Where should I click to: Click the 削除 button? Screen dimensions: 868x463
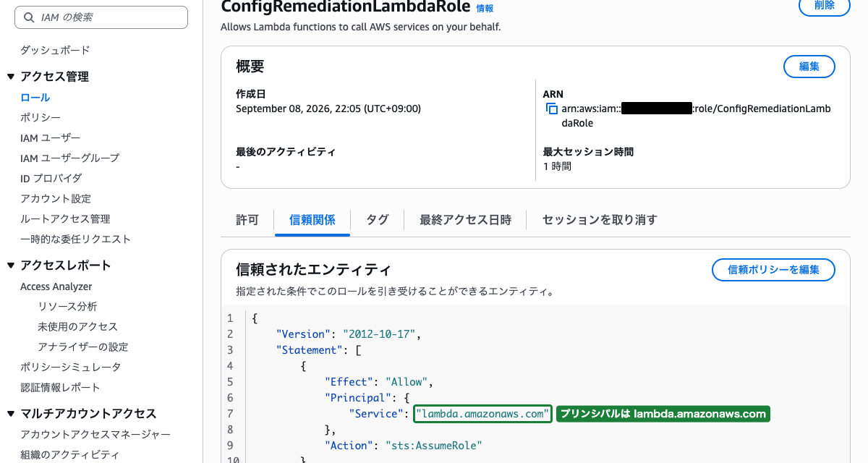pos(824,6)
